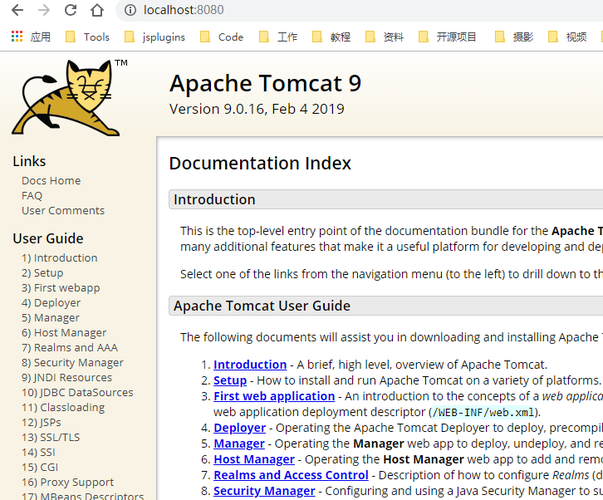Open the 开源项目 bookmark folder
The image size is (603, 500).
tap(448, 37)
